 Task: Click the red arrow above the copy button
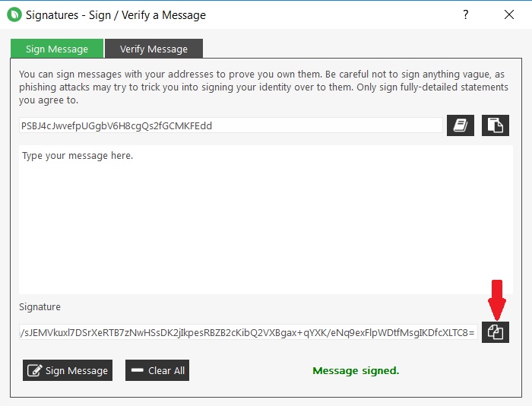[496, 297]
